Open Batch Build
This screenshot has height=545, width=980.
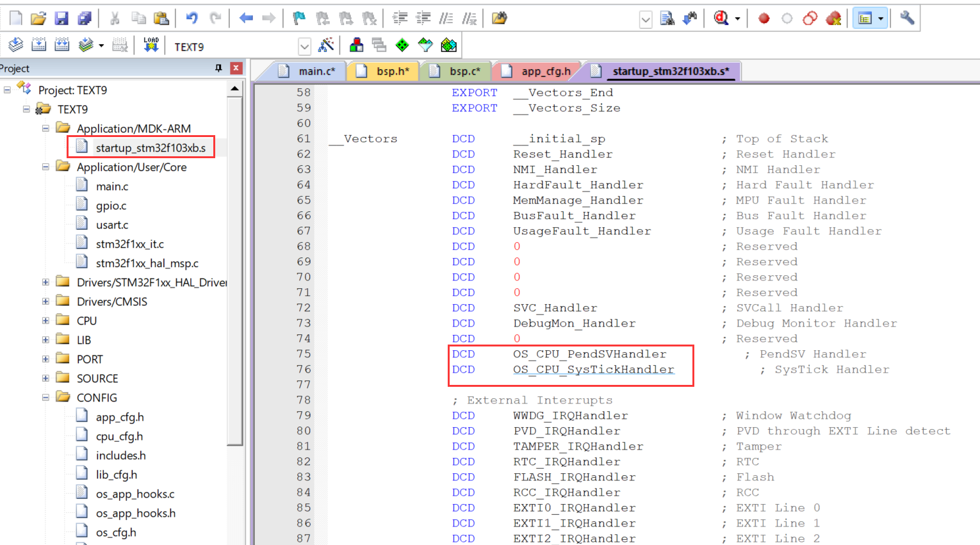[85, 45]
